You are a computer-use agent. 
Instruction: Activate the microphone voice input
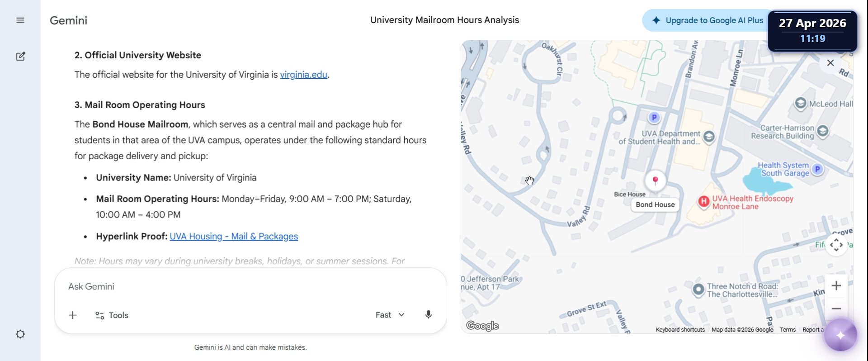[x=429, y=315]
